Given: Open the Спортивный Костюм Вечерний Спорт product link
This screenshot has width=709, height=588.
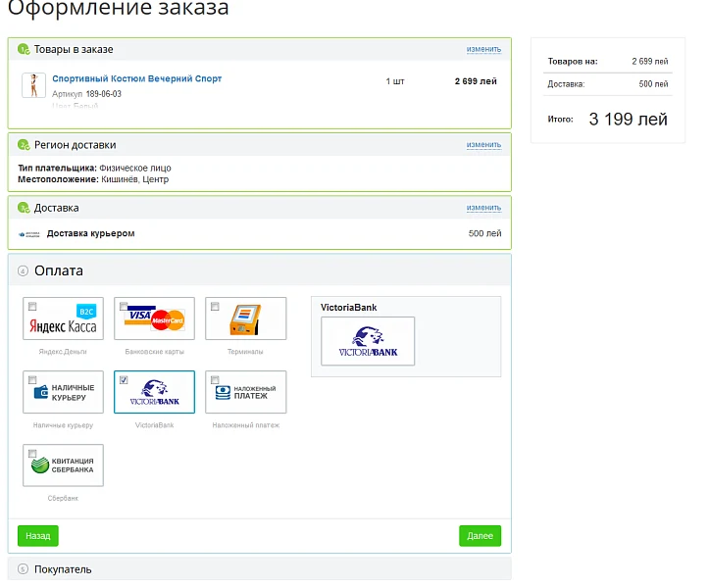Looking at the screenshot, I should [136, 78].
